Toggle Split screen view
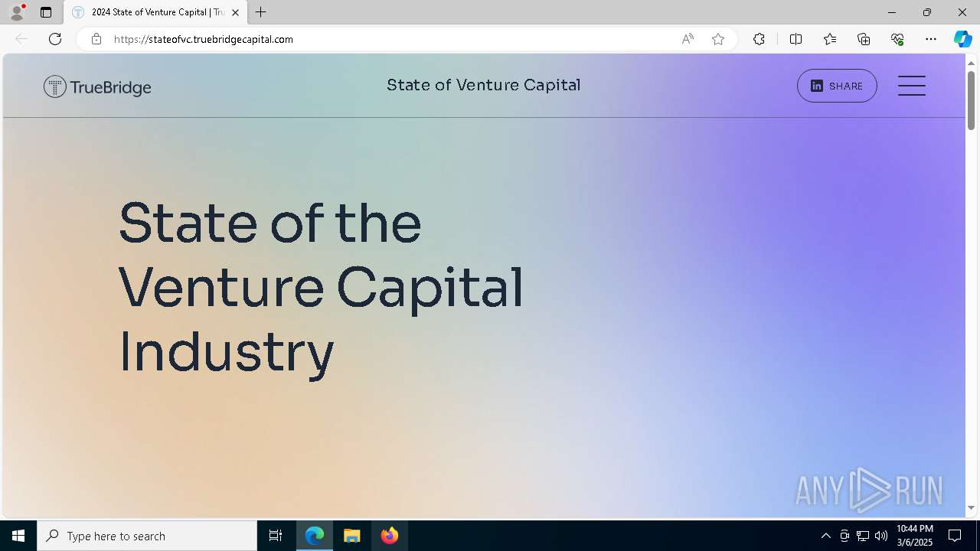980x551 pixels. pyautogui.click(x=795, y=39)
